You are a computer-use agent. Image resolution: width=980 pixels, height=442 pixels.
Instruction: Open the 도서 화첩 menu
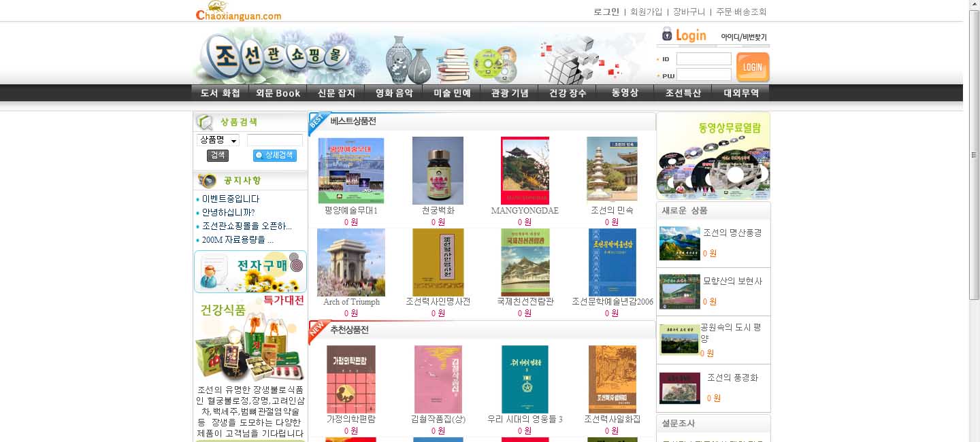(x=220, y=93)
